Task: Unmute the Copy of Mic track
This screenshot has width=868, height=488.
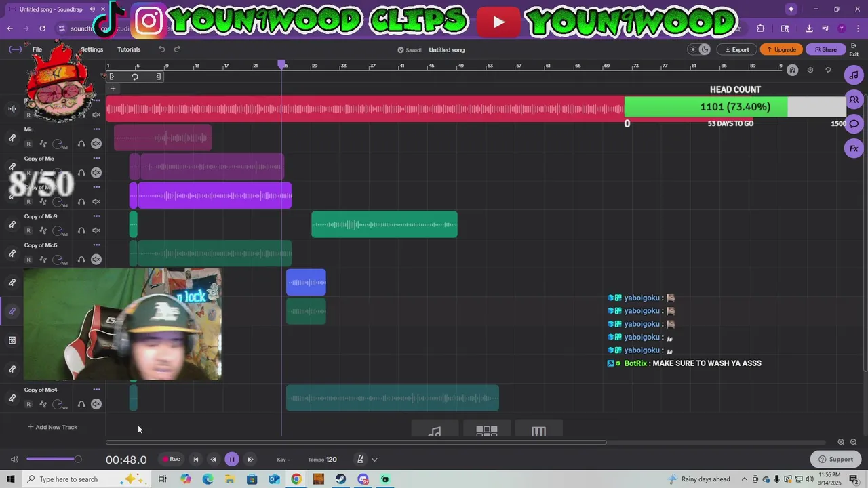Action: tap(96, 172)
